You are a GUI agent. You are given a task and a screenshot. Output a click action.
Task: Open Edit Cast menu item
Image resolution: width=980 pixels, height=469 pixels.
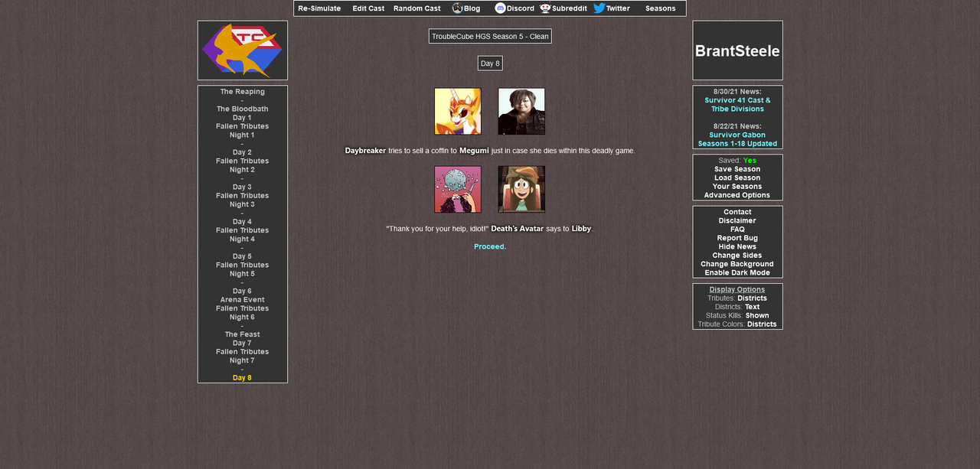click(368, 8)
